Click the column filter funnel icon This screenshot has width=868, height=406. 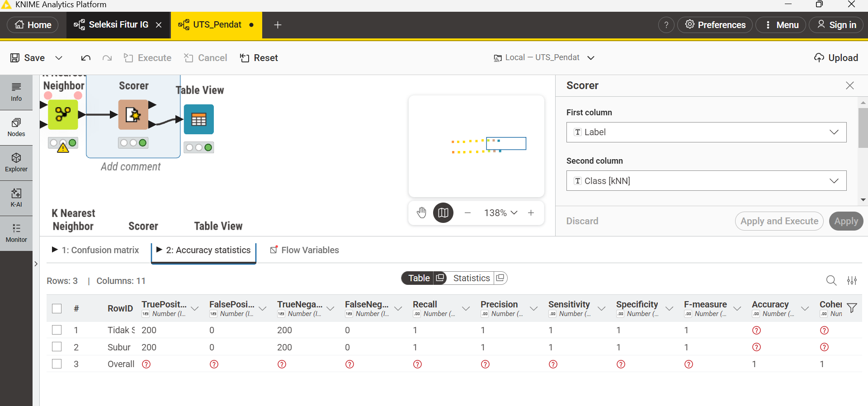click(852, 308)
